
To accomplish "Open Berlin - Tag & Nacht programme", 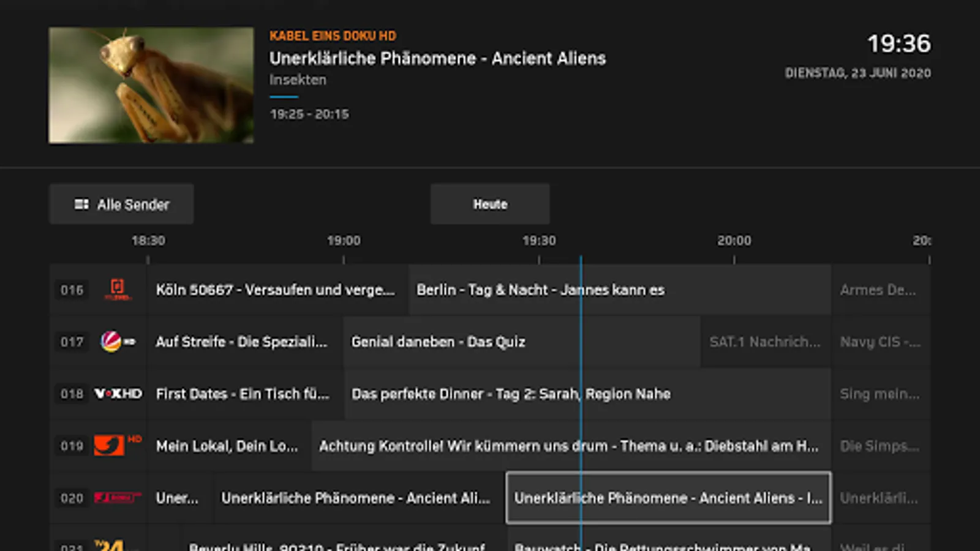I will 620,290.
